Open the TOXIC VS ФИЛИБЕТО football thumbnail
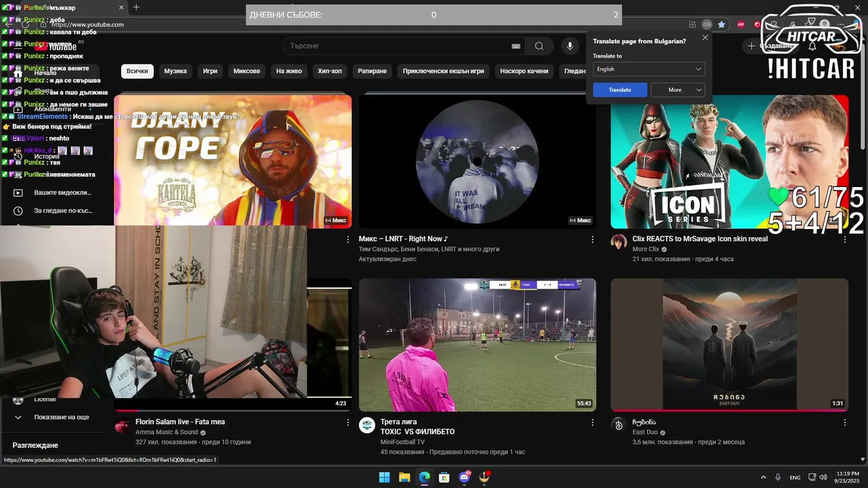The width and height of the screenshot is (868, 488). (x=477, y=344)
